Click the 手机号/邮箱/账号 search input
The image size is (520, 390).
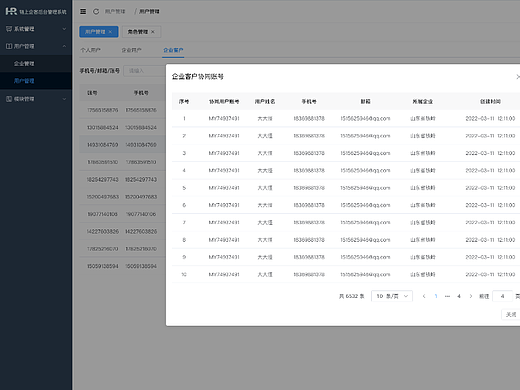coord(145,71)
